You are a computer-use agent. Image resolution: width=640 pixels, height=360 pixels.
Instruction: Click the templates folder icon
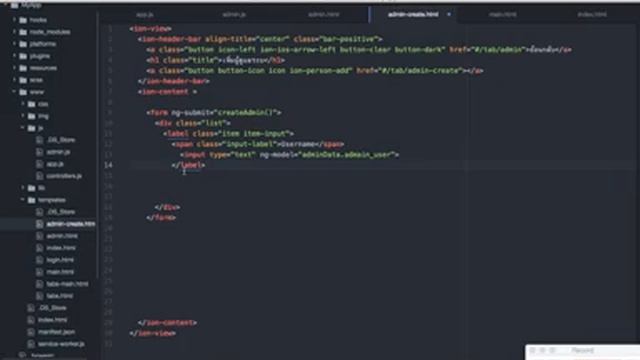(x=31, y=200)
